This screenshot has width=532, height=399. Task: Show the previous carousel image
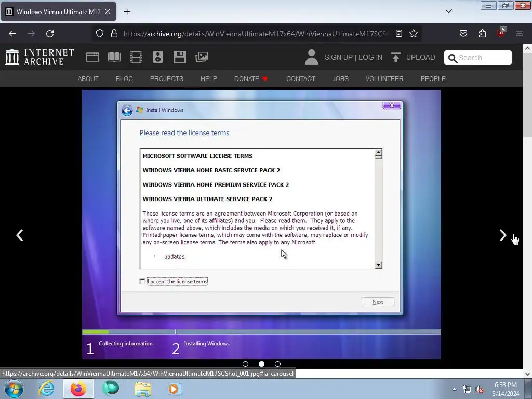pos(20,235)
